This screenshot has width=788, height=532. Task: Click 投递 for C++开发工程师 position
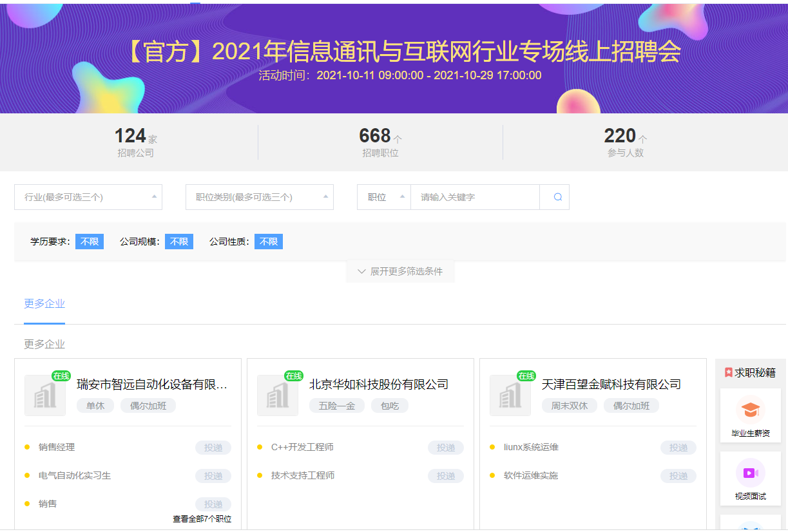(446, 448)
